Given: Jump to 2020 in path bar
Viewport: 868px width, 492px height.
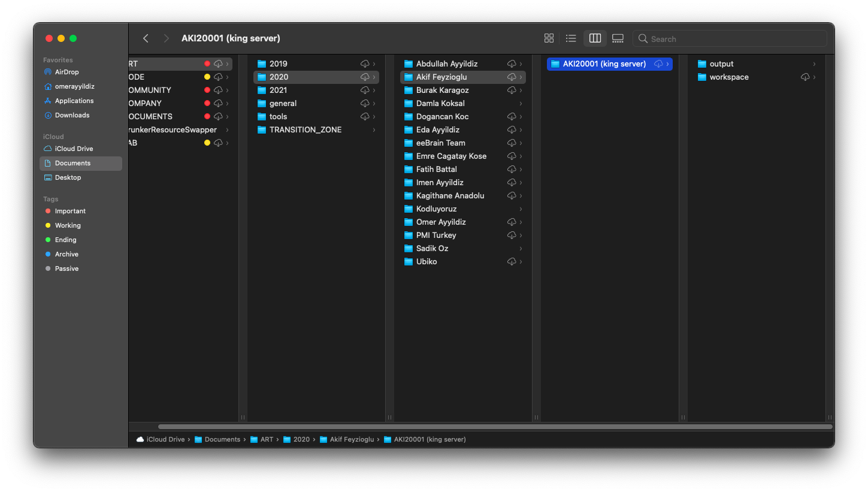Looking at the screenshot, I should [x=296, y=439].
